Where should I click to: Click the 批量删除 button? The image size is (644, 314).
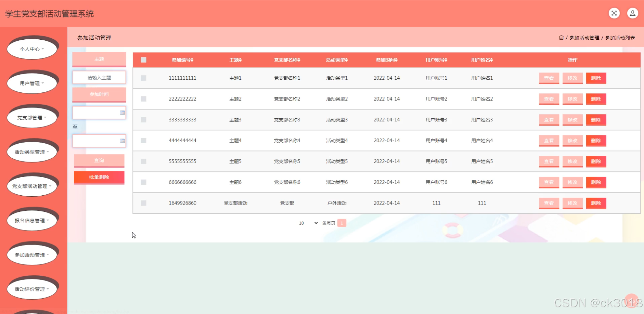(x=99, y=177)
